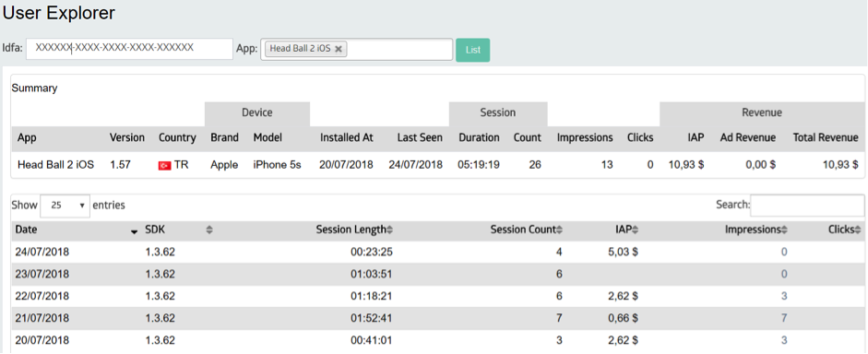
Task: Click the summary session Count 26
Action: 535,165
